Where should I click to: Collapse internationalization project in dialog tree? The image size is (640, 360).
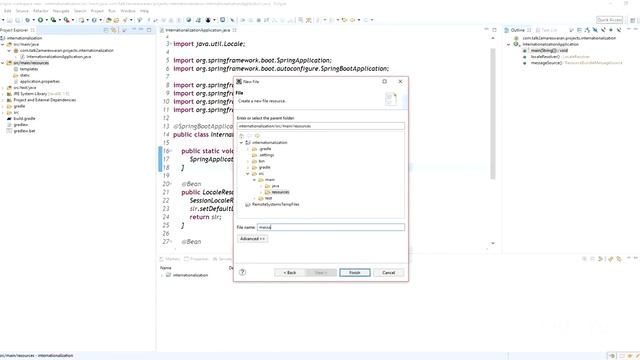pyautogui.click(x=241, y=142)
